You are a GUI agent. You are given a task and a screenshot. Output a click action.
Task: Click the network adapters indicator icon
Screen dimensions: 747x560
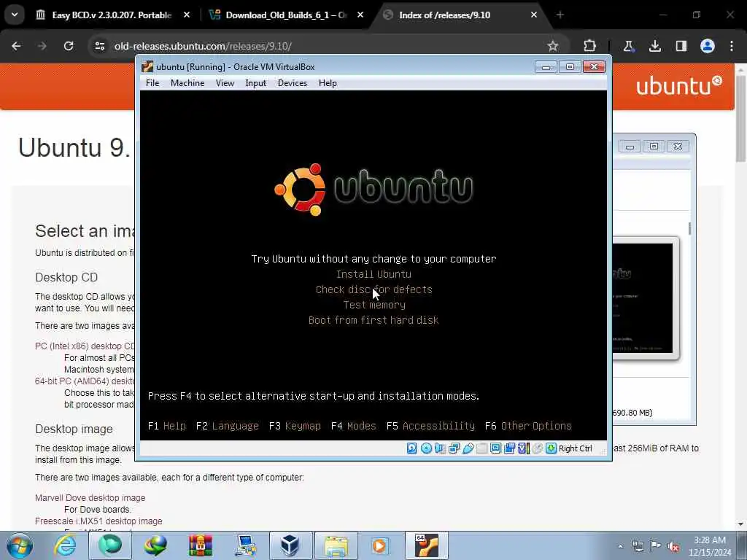[454, 448]
